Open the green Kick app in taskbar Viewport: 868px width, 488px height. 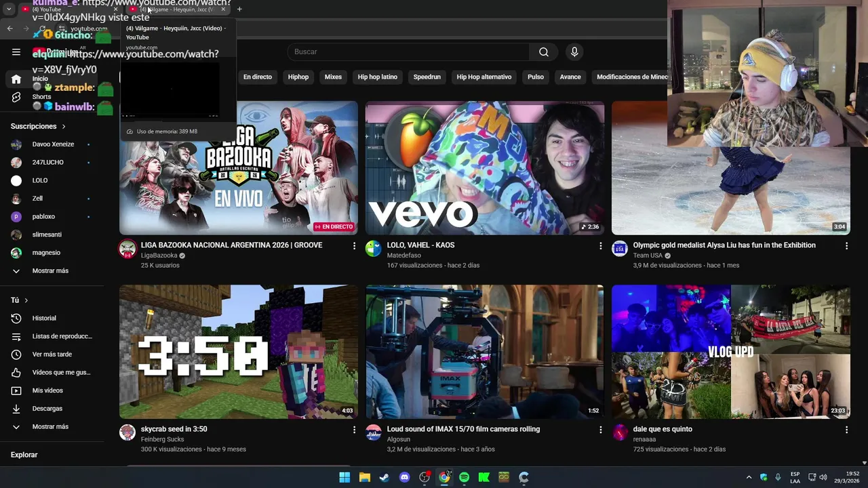484,477
